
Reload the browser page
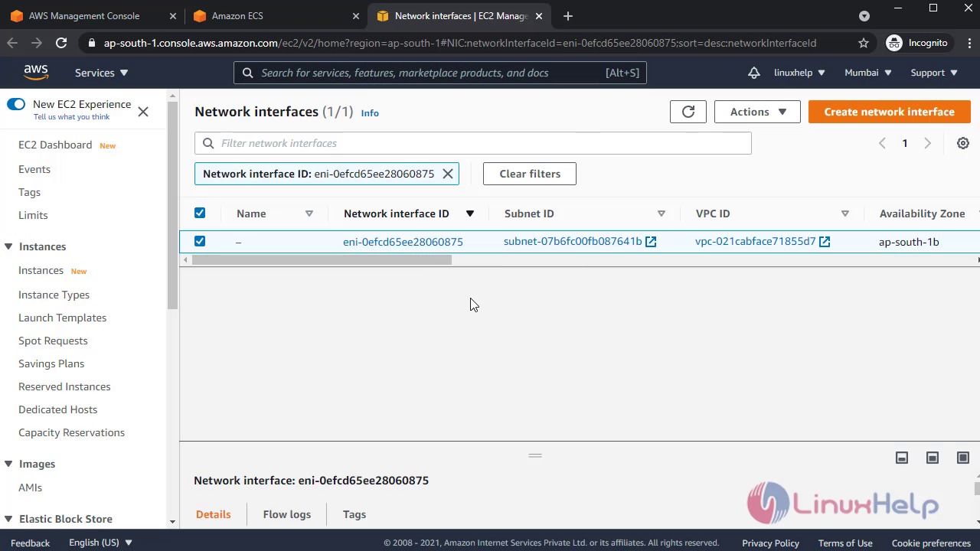pyautogui.click(x=61, y=43)
